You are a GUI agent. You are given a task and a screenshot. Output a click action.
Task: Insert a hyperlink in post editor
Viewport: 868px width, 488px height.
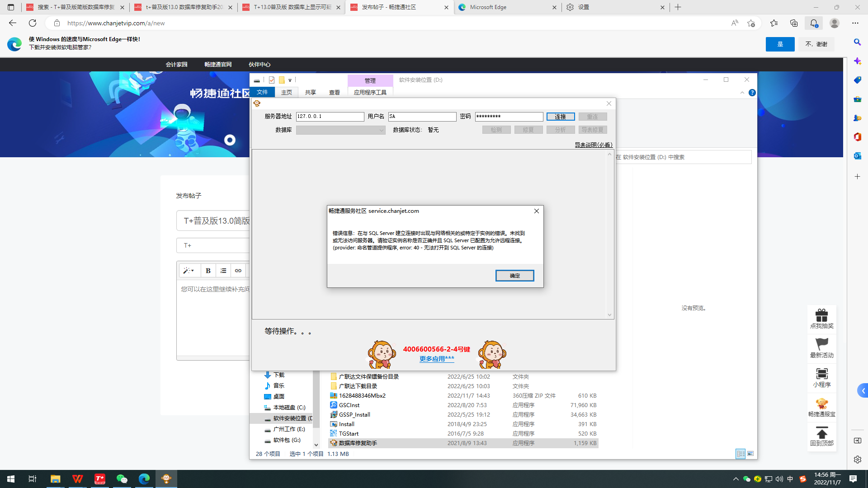[x=238, y=271]
